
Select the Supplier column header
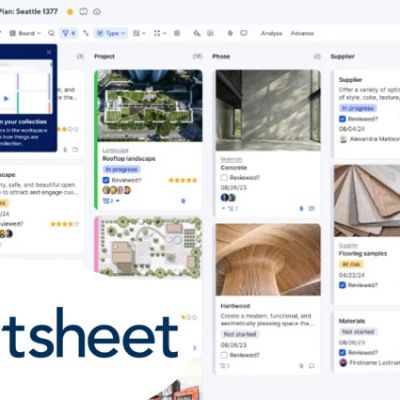coord(342,56)
